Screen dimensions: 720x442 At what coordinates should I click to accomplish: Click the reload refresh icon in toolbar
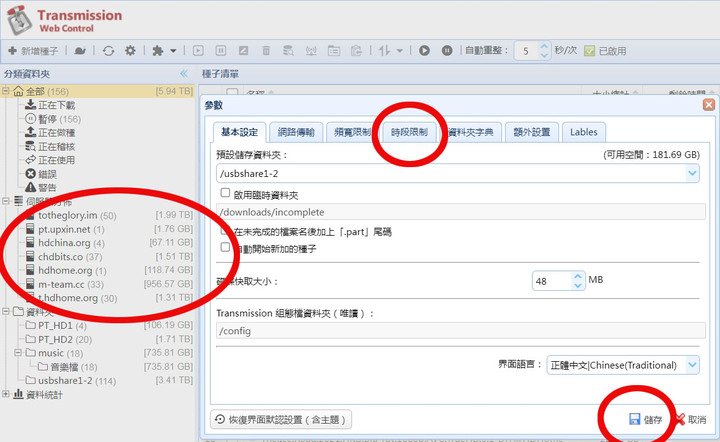[x=108, y=51]
